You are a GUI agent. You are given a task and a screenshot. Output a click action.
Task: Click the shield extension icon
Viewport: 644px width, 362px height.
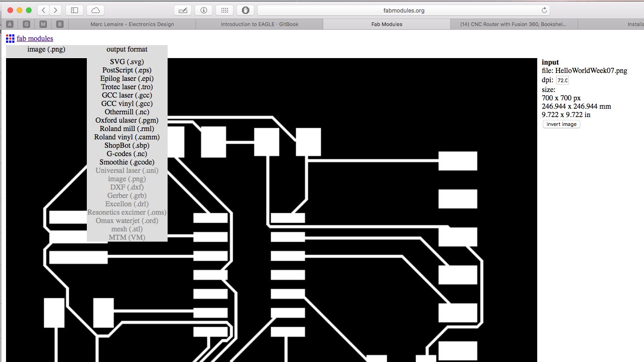tap(245, 10)
